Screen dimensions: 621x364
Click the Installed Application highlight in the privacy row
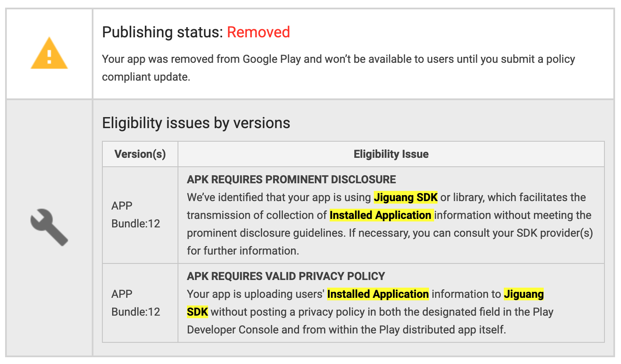pyautogui.click(x=377, y=294)
